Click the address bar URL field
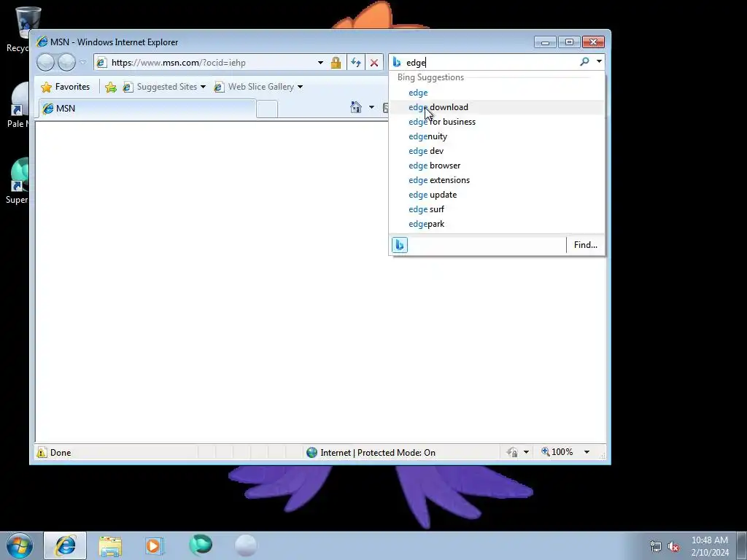The image size is (747, 560). (x=205, y=63)
